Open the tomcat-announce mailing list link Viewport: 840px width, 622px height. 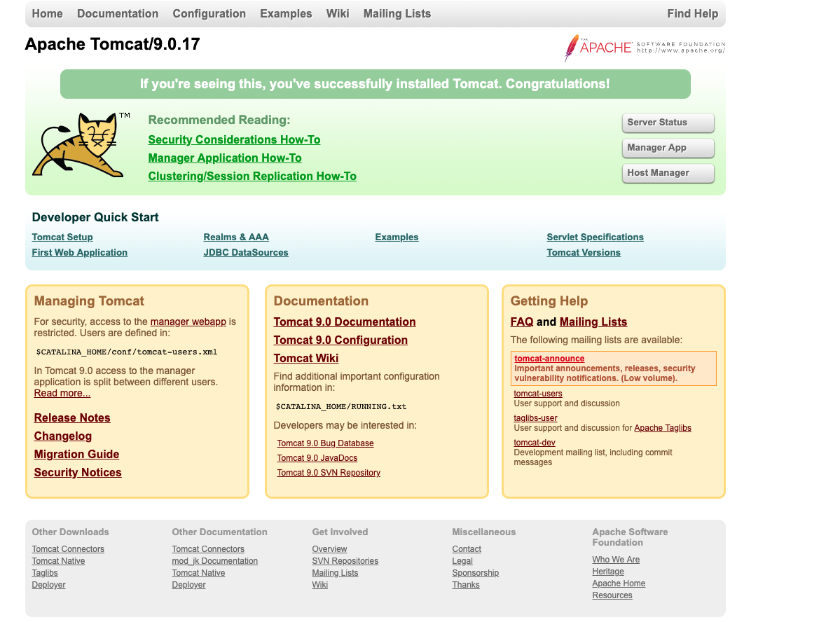(x=549, y=359)
